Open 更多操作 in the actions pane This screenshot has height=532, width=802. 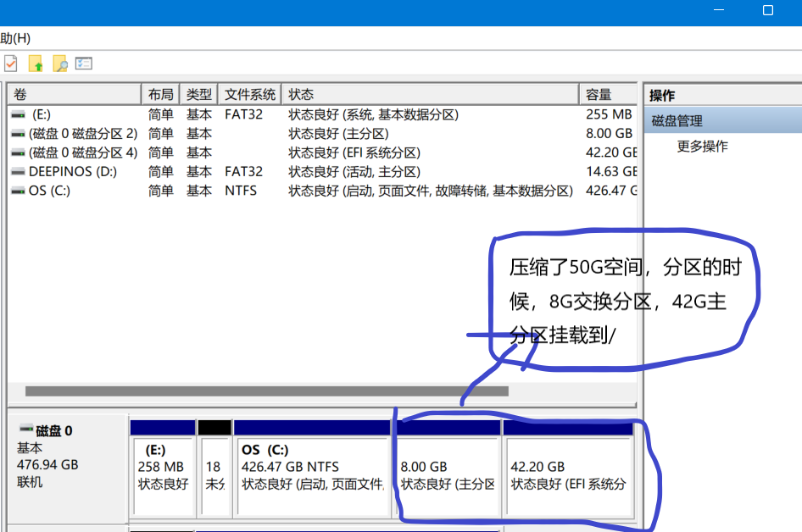[x=702, y=147]
